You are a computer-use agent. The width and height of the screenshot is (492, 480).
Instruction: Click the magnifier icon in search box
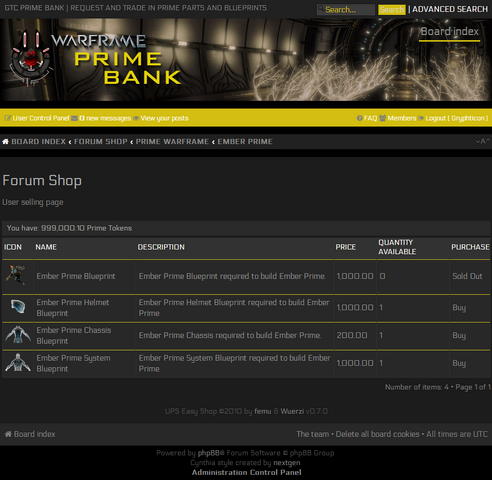pos(321,8)
